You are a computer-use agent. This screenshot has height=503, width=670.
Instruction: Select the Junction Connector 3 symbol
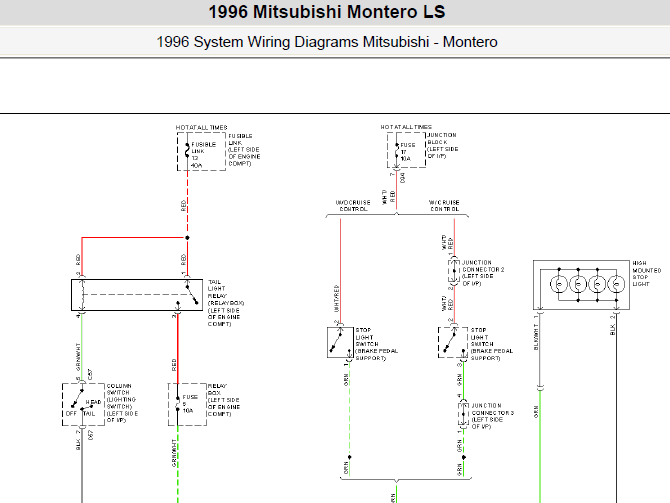point(463,414)
